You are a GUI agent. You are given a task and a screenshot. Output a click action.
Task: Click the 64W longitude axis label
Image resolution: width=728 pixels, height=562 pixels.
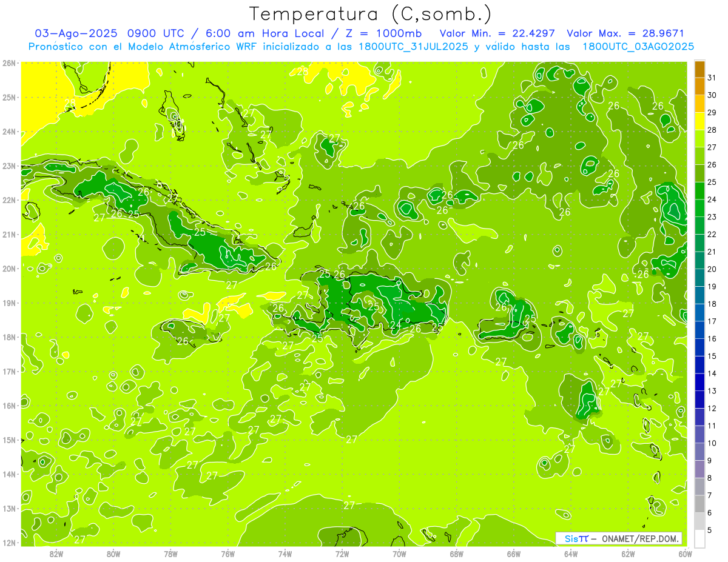(571, 554)
